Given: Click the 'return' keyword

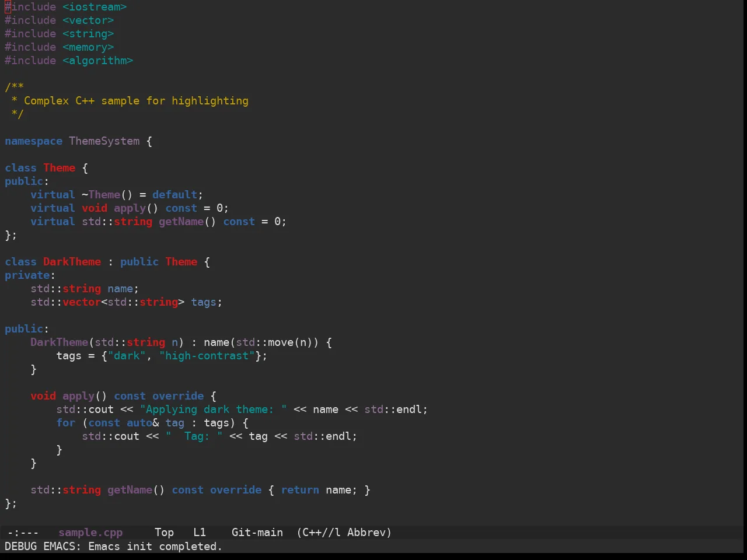Looking at the screenshot, I should 300,490.
